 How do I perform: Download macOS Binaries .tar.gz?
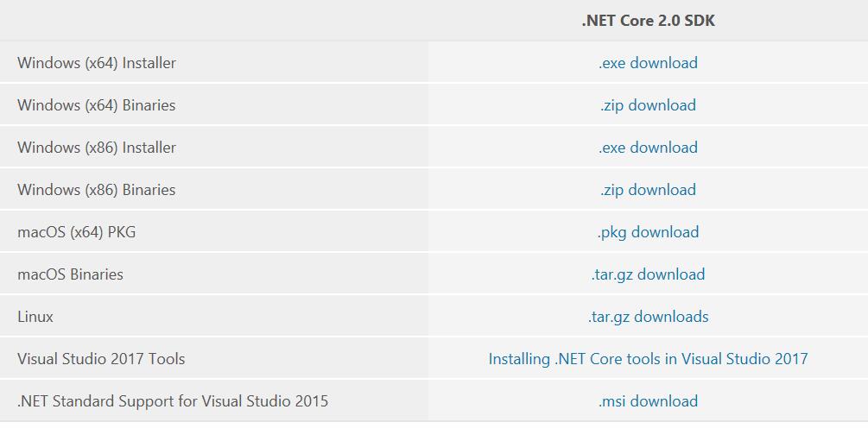click(x=648, y=274)
